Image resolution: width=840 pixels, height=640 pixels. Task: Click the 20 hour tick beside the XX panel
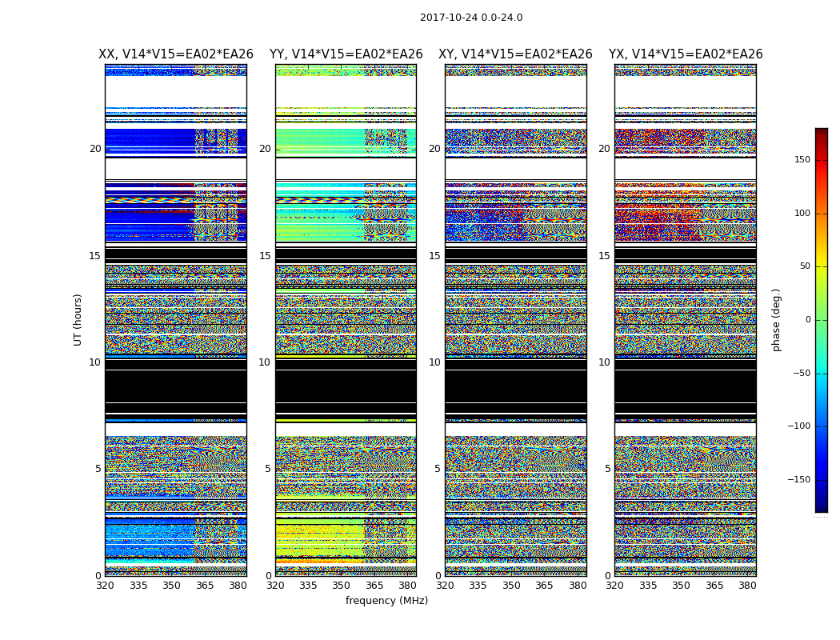click(x=95, y=149)
